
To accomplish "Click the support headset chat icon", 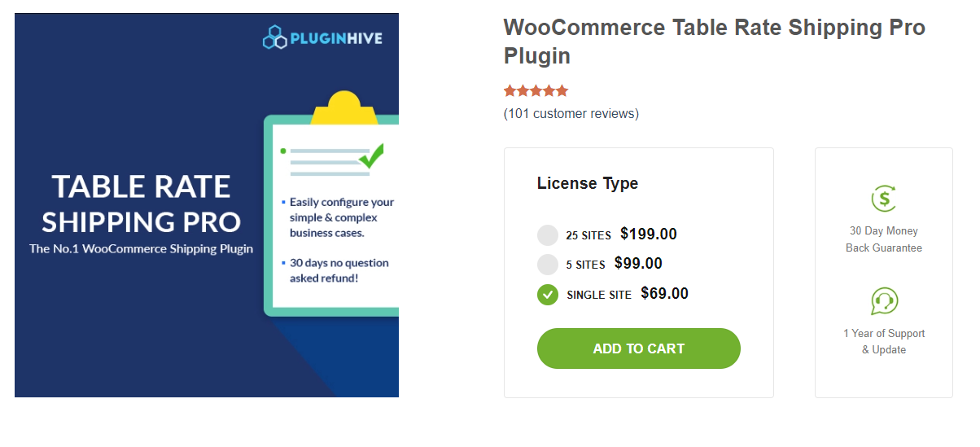I will coord(883,301).
